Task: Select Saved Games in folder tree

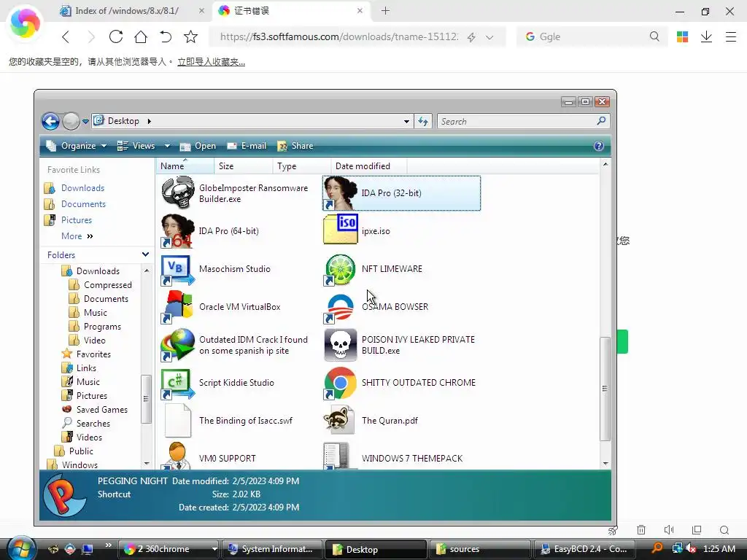Action: [x=102, y=410]
